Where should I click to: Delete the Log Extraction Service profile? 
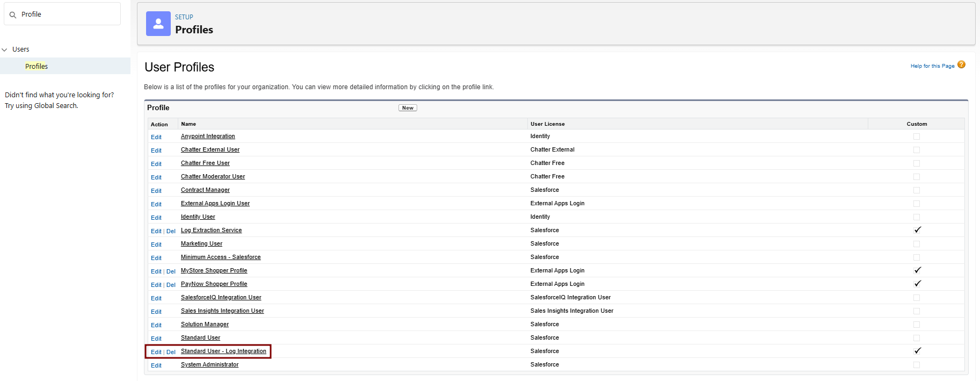(171, 231)
